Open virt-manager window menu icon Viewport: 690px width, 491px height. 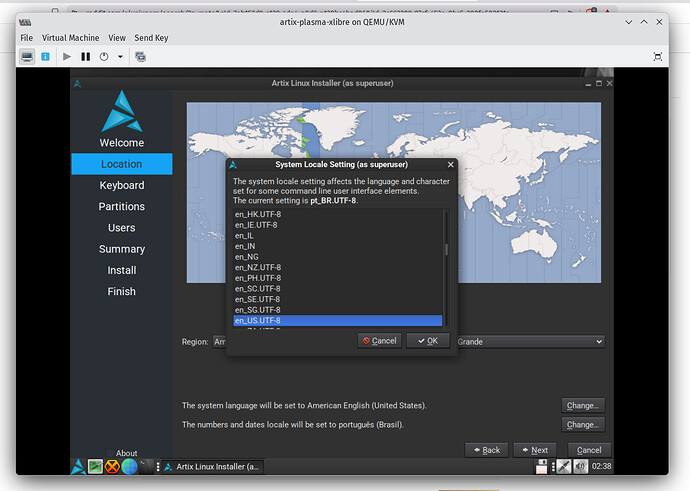(26, 22)
